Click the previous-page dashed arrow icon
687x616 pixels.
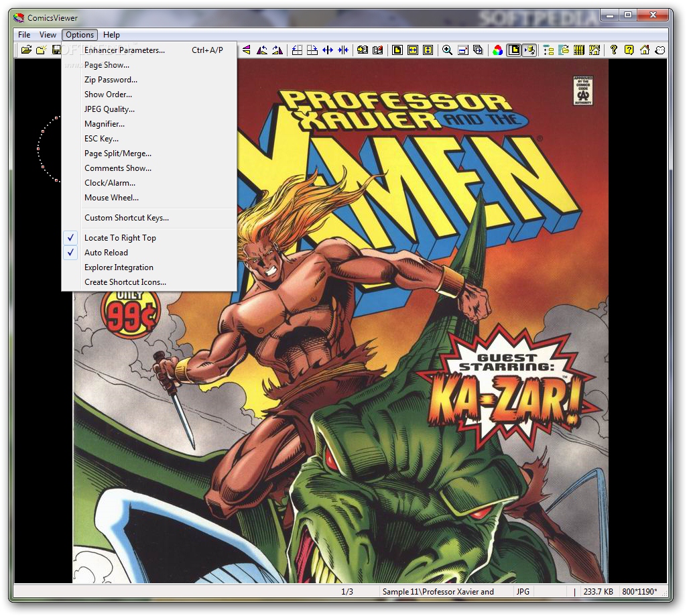coord(297,50)
